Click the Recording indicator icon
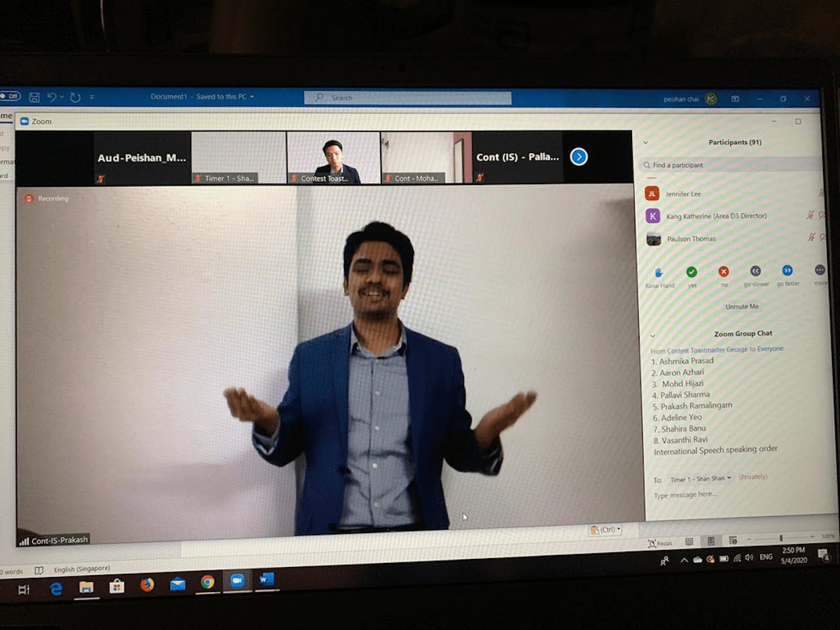This screenshot has height=630, width=840. 28,198
